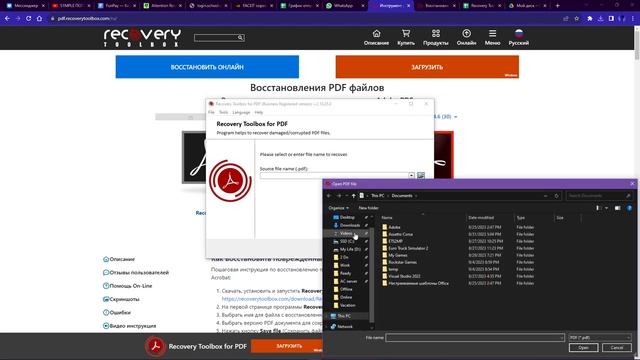Open the Продукты grid icon
This screenshot has height=360, width=640.
(436, 33)
